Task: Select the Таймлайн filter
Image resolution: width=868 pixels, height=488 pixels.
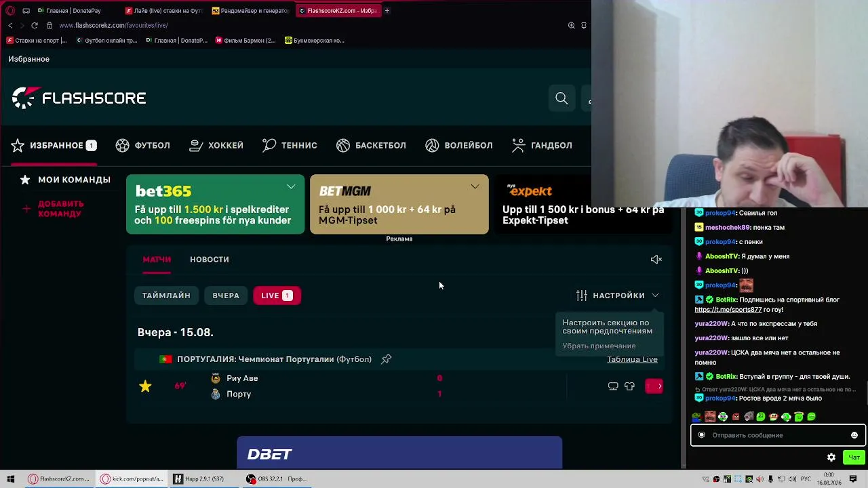Action: 166,296
